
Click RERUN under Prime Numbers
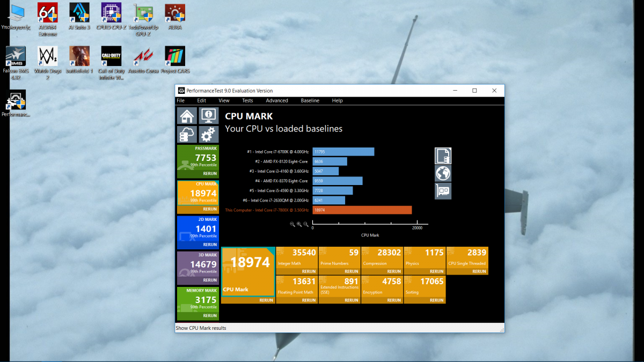click(352, 271)
